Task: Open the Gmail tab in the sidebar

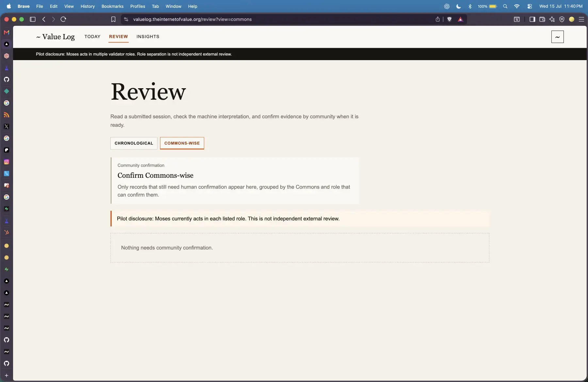Action: (7, 32)
